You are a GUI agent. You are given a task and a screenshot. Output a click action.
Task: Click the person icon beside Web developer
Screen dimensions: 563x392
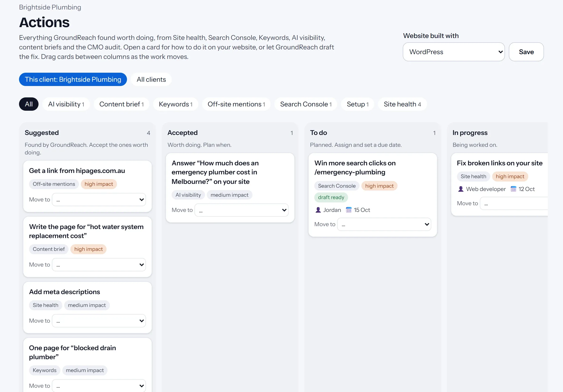pyautogui.click(x=461, y=189)
